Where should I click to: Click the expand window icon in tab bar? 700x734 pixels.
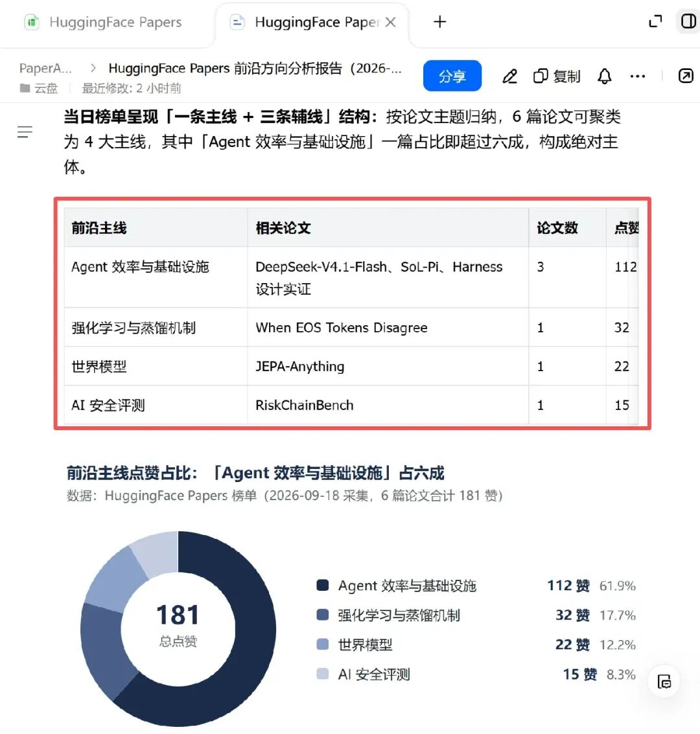click(x=655, y=21)
